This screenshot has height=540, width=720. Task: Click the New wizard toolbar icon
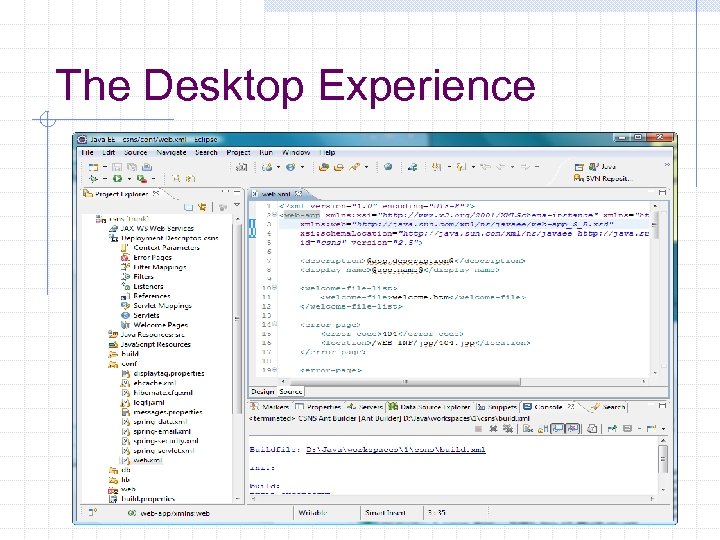click(94, 167)
